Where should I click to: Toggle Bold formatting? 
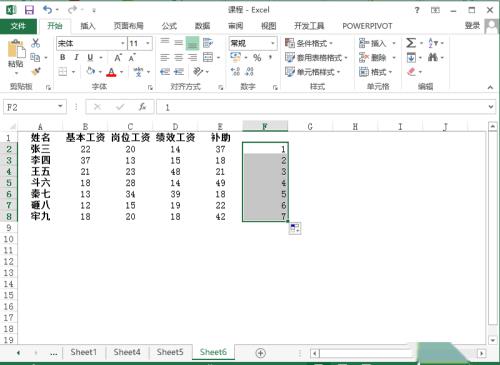click(x=62, y=58)
